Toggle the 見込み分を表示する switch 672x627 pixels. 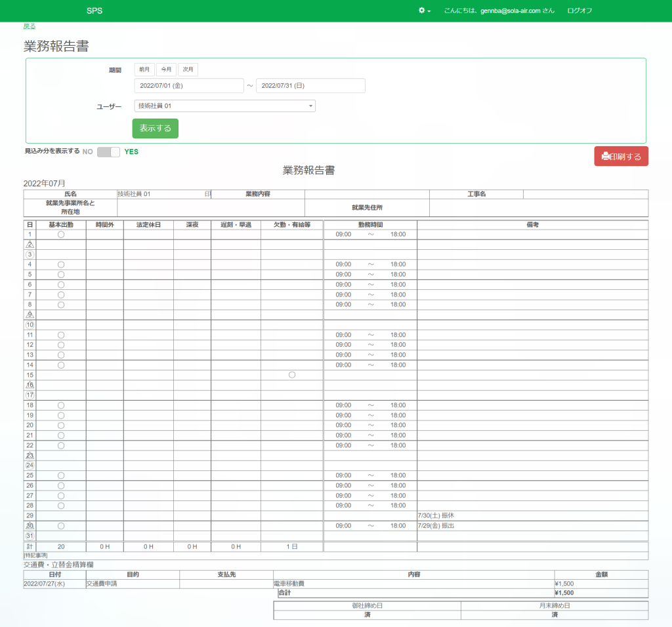(108, 152)
